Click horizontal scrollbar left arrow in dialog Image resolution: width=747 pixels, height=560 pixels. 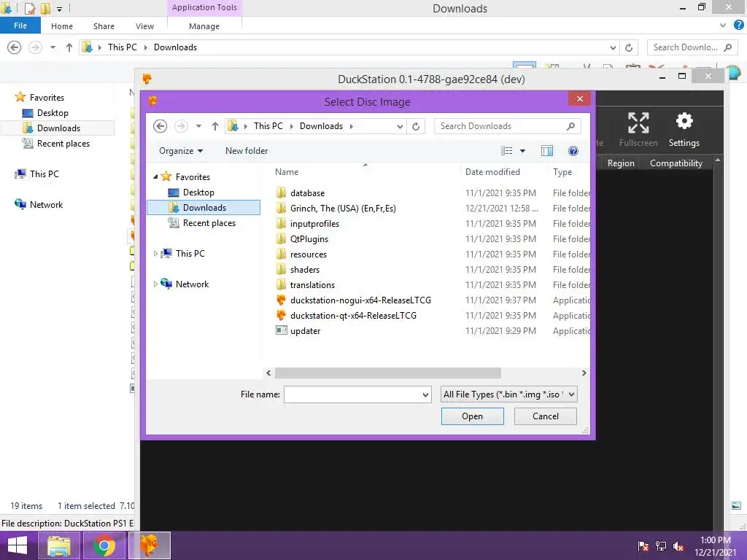point(268,373)
